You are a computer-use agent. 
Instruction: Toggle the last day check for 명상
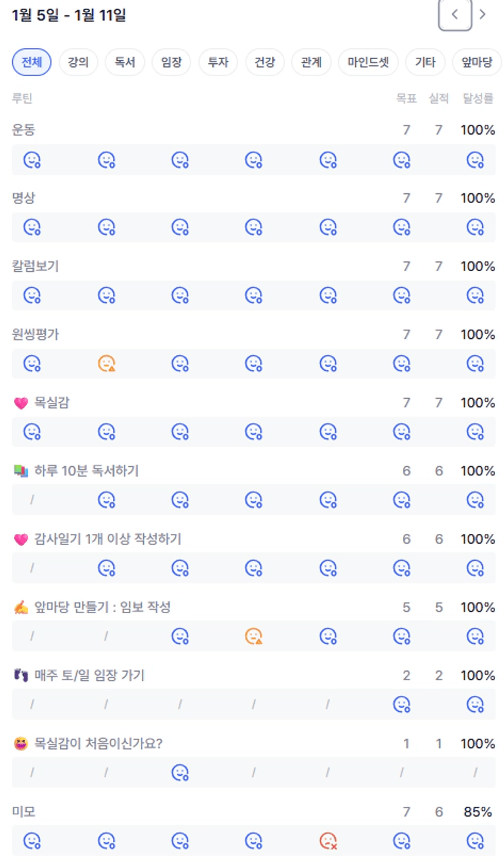pos(475,229)
